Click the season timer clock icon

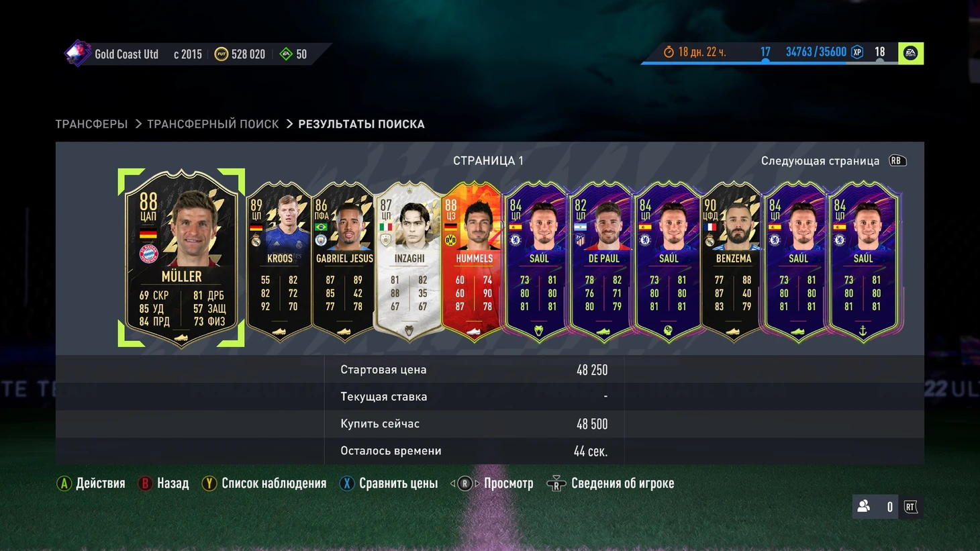pos(669,52)
